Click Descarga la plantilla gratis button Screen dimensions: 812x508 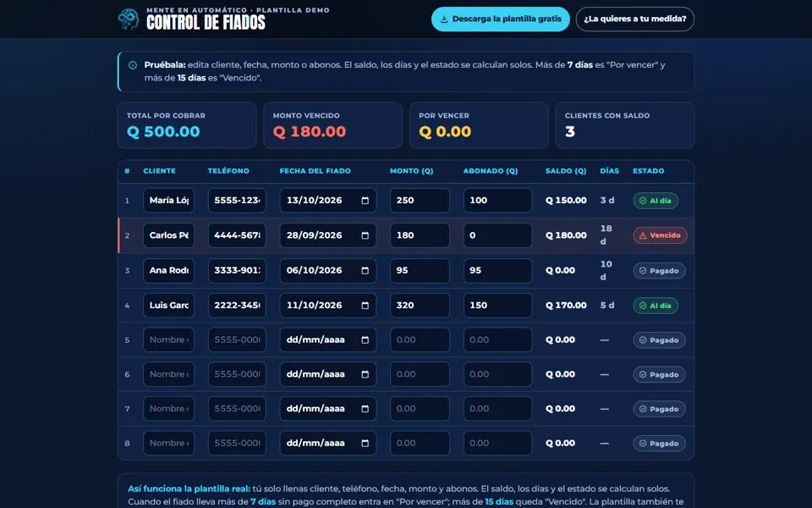500,19
